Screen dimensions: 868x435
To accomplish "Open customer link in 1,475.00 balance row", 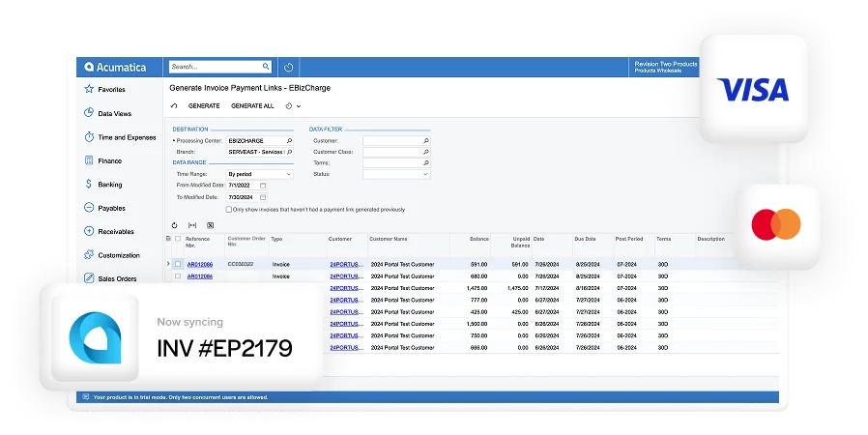I will tap(347, 288).
